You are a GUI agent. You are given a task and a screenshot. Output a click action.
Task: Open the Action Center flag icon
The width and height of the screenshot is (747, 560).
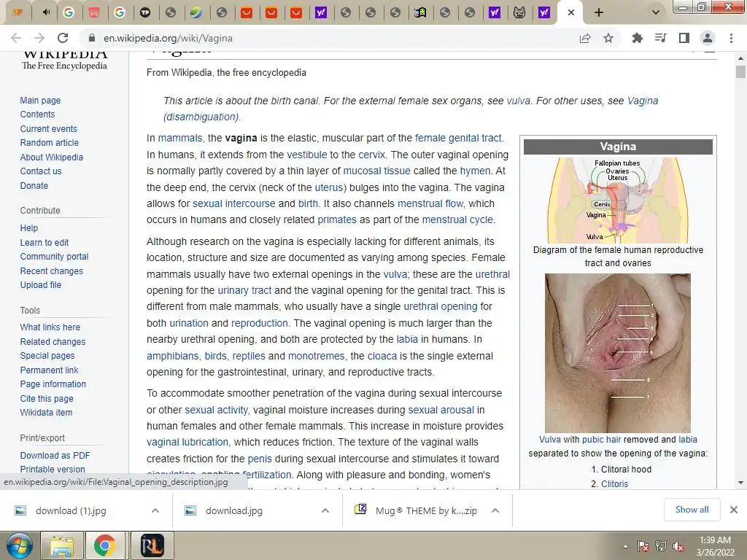point(643,546)
